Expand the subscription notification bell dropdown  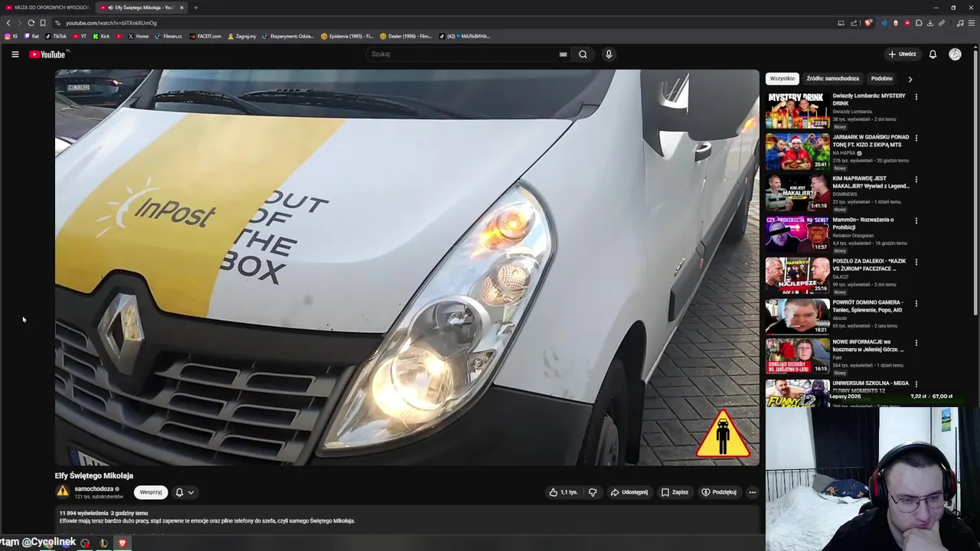185,492
